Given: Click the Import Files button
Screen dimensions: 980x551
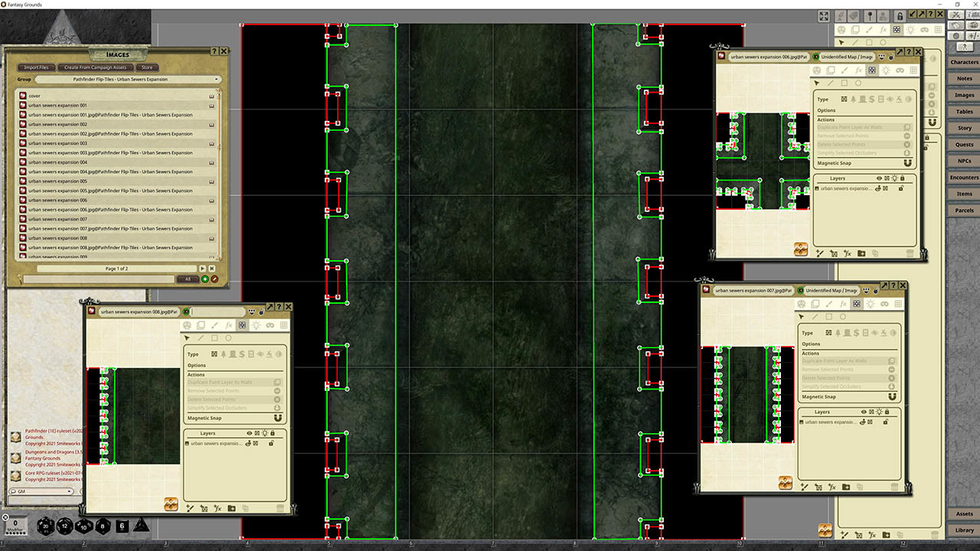Looking at the screenshot, I should [x=35, y=67].
